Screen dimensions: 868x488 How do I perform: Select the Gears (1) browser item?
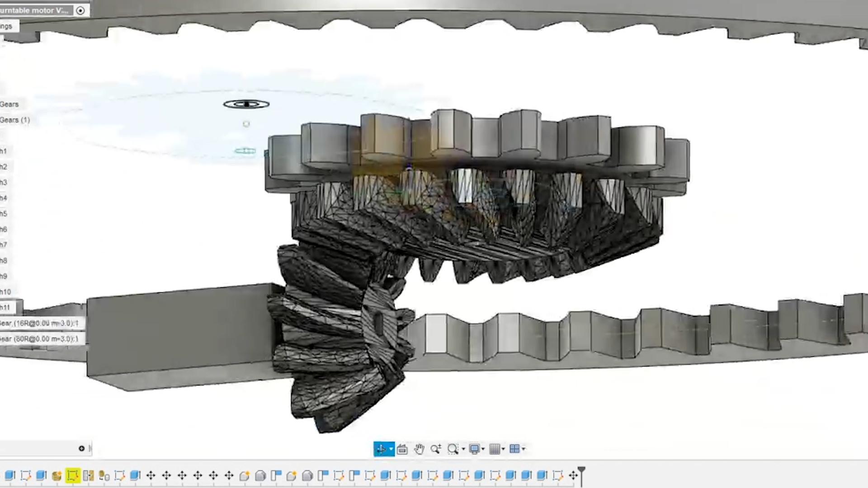click(x=15, y=120)
